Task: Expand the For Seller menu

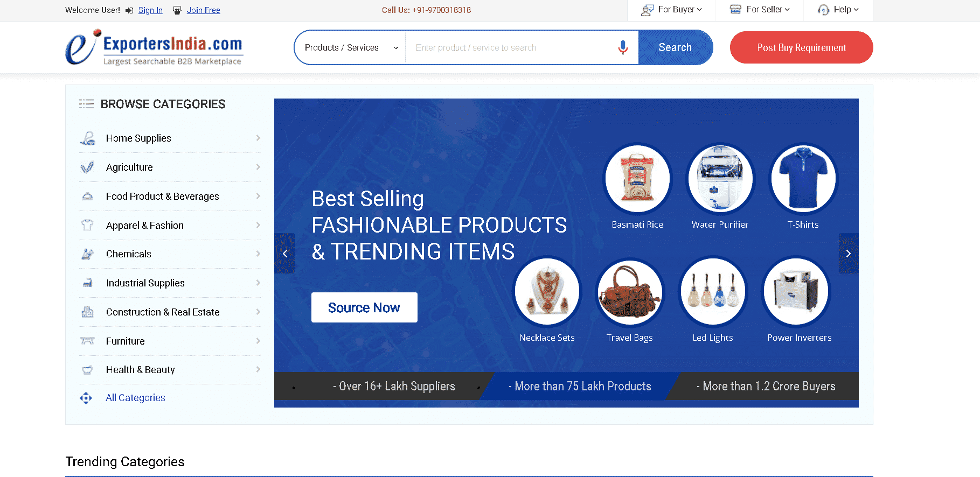Action: coord(760,10)
